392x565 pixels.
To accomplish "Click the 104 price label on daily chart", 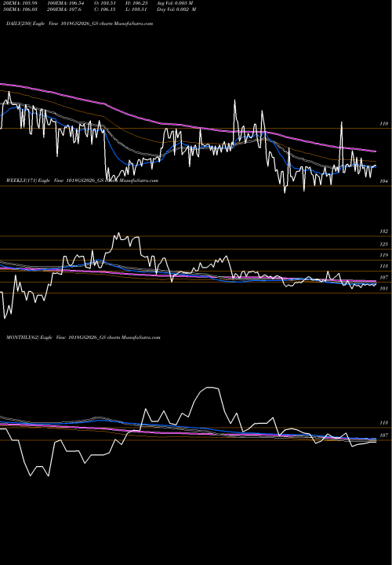I will tap(384, 181).
